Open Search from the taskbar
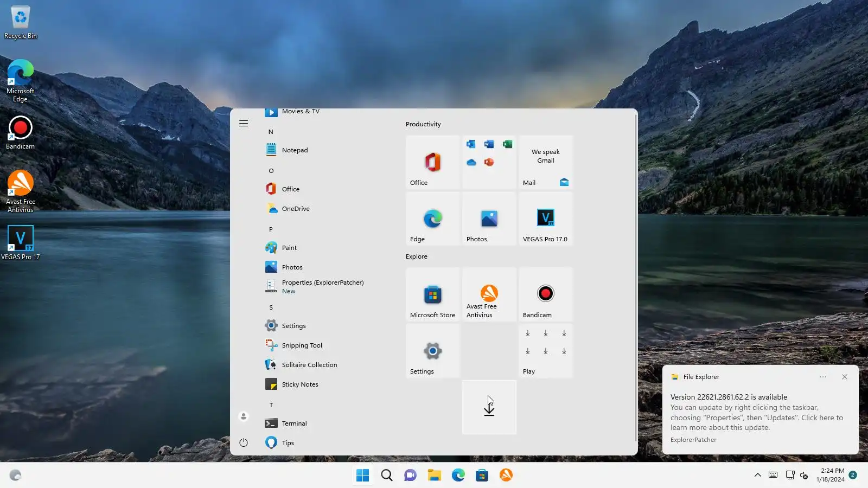The height and width of the screenshot is (488, 868). 386,476
